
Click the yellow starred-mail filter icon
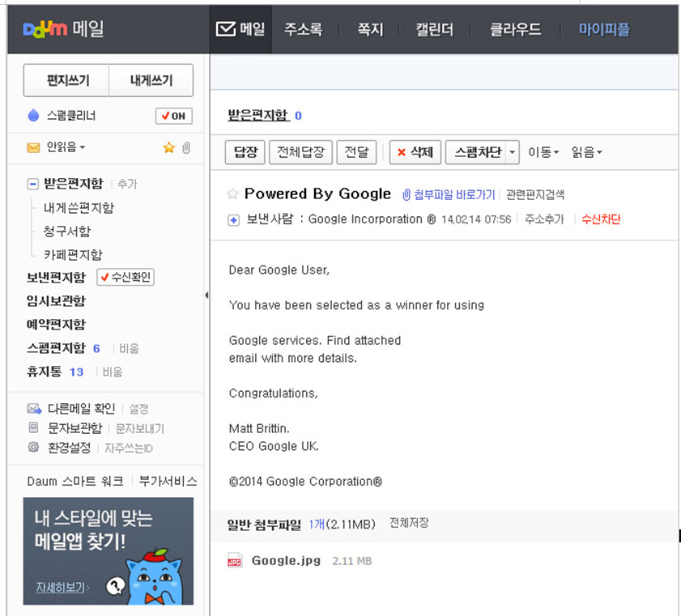pyautogui.click(x=169, y=147)
